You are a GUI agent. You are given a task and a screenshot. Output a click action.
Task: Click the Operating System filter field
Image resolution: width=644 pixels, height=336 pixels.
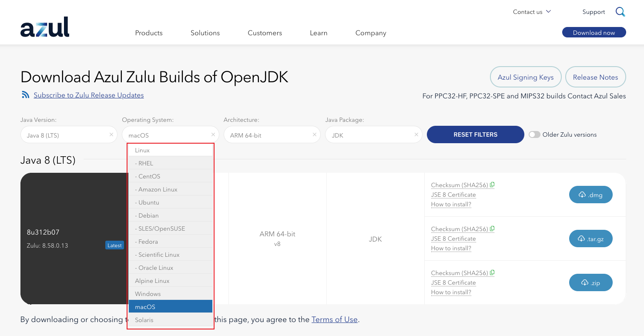click(171, 135)
